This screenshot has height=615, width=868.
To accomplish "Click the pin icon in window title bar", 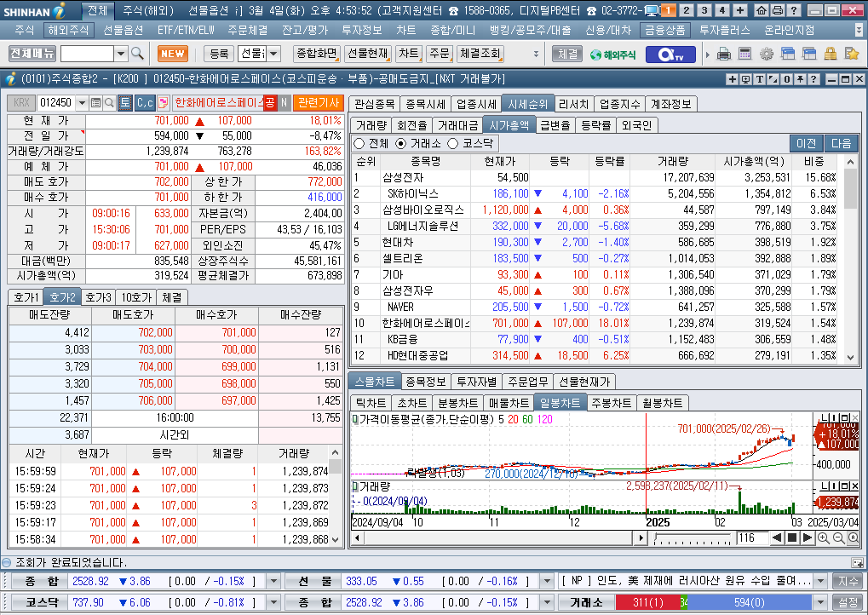I will tap(801, 79).
